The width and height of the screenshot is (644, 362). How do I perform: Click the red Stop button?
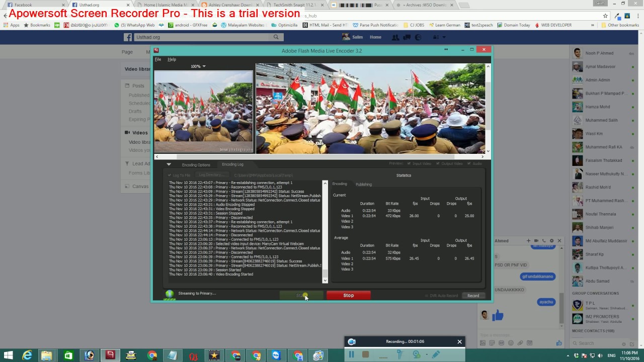tap(348, 296)
